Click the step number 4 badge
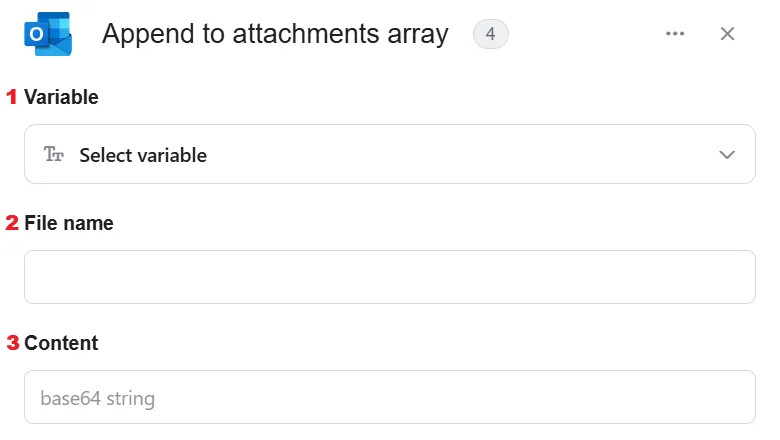 pos(490,34)
